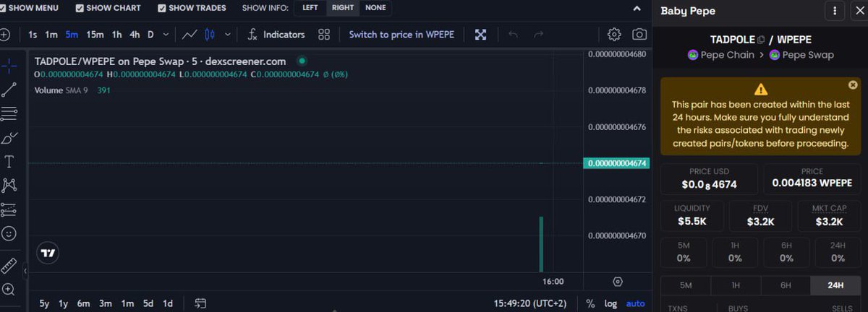Add a symbol to compare via plus icon
This screenshot has width=868, height=312.
point(4,35)
